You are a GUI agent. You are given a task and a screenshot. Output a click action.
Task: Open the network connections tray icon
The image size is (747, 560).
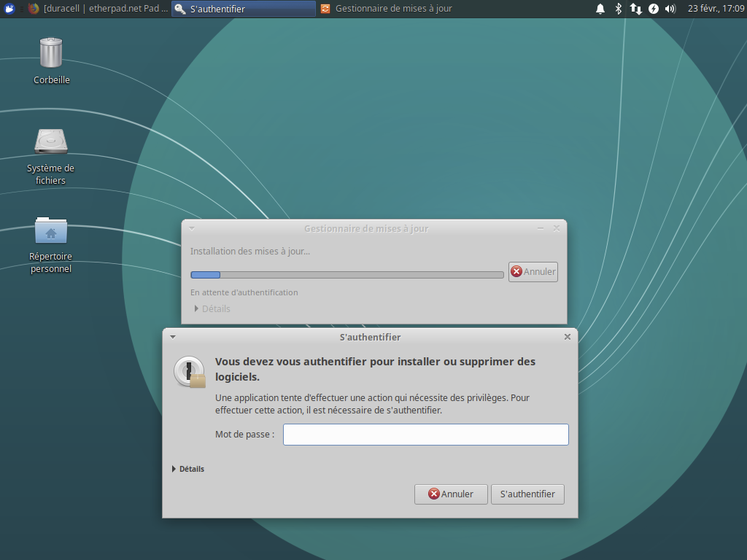tap(636, 9)
